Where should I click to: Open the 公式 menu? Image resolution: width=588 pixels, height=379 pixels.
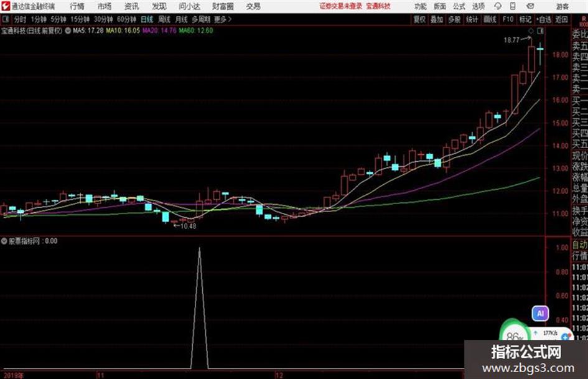pyautogui.click(x=459, y=6)
